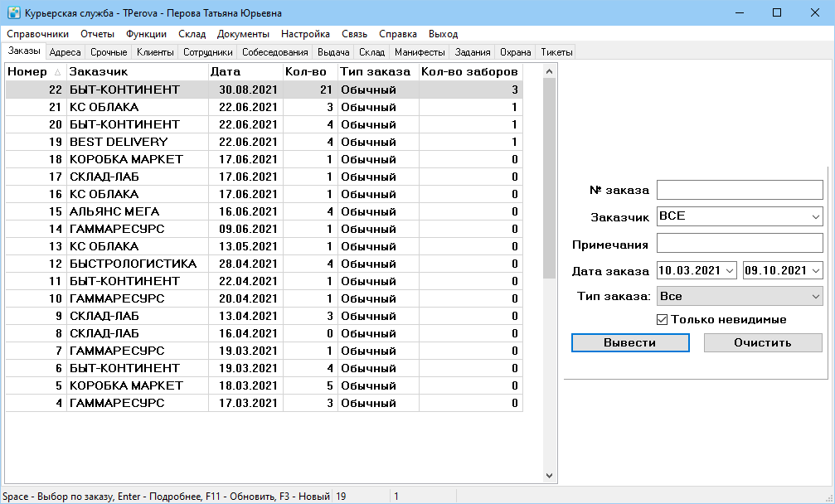Switch to the 'Тикеты' tab
835x504 pixels.
556,52
